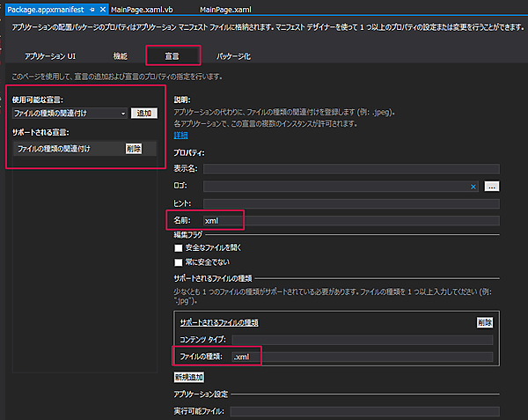Go to the パッケージ化 tab
This screenshot has height=420, width=528.
point(233,55)
